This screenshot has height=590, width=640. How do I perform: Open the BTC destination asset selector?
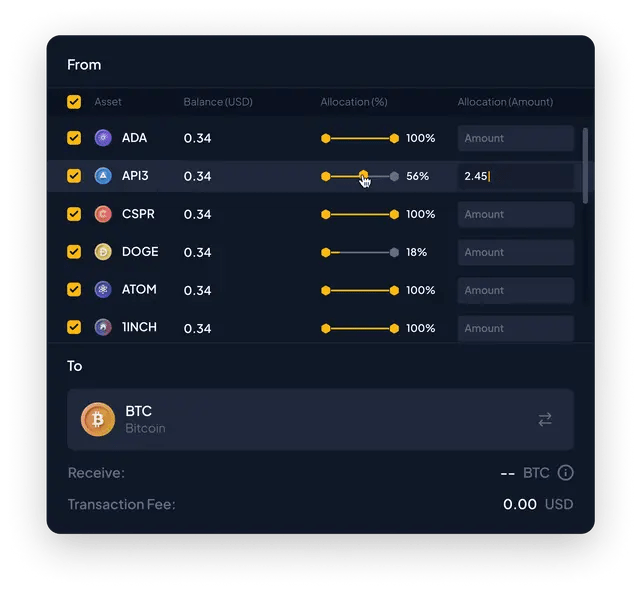click(x=320, y=419)
